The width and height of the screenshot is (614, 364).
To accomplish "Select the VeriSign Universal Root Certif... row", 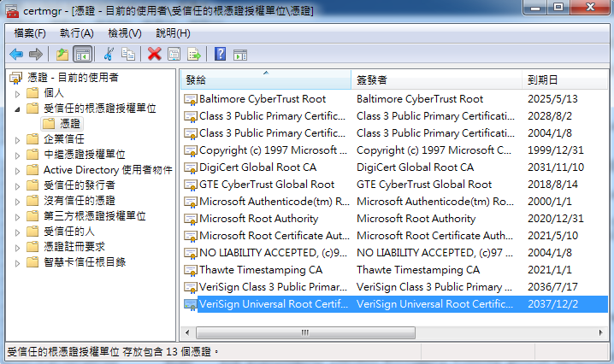I will coord(395,304).
